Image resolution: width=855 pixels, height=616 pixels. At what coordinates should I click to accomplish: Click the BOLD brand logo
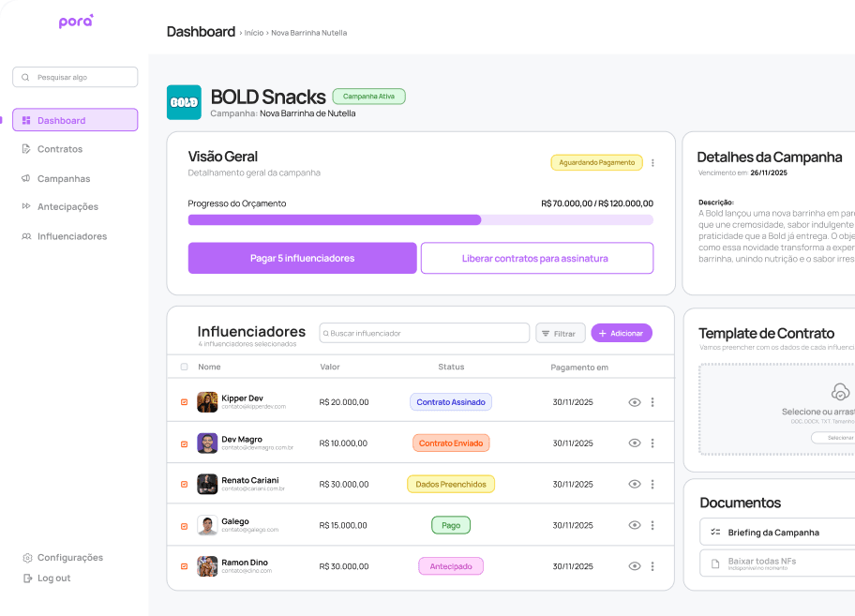tap(184, 102)
